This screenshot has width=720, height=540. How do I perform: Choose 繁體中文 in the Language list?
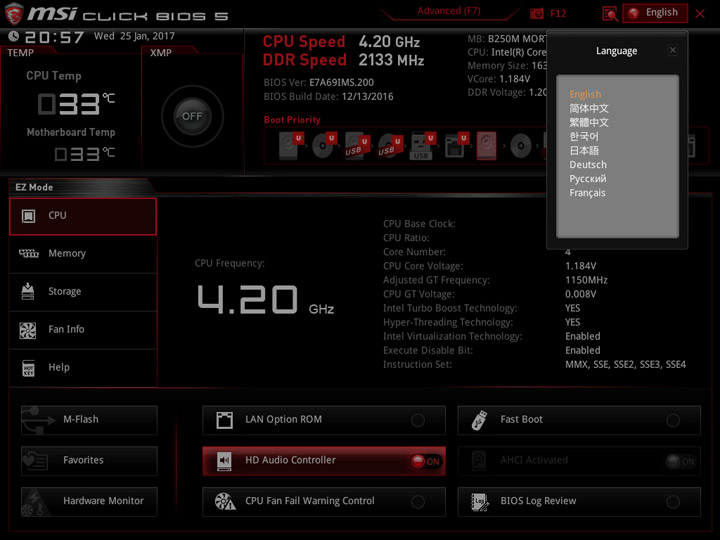589,123
